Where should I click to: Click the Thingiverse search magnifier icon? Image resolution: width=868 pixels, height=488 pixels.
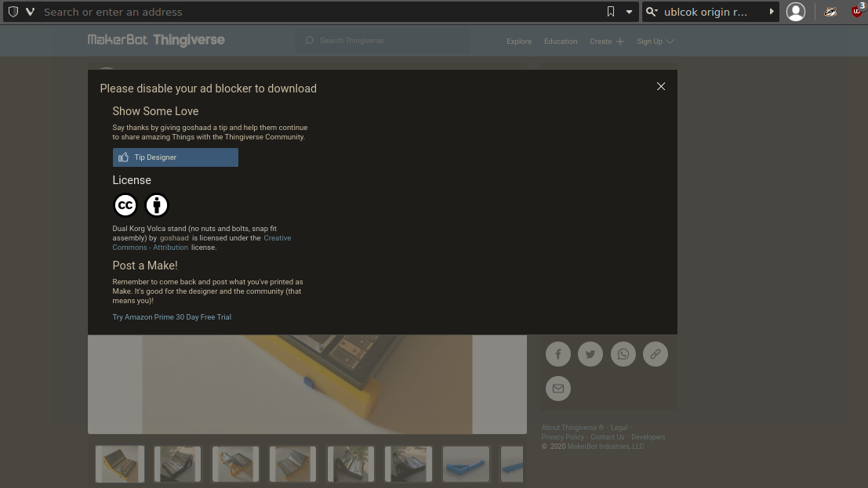(x=308, y=40)
